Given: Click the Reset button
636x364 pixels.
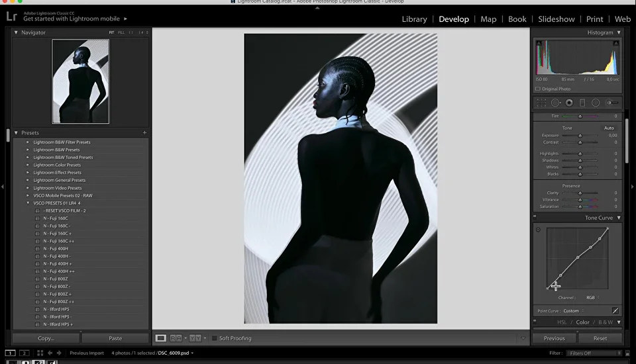Looking at the screenshot, I should pos(600,338).
